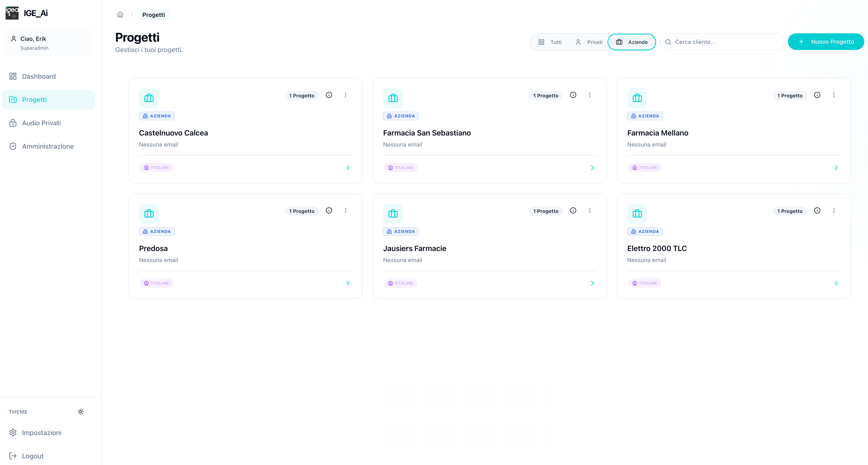Open Impostazioni settings
Screen dimensions: 868x465
coord(48,432)
